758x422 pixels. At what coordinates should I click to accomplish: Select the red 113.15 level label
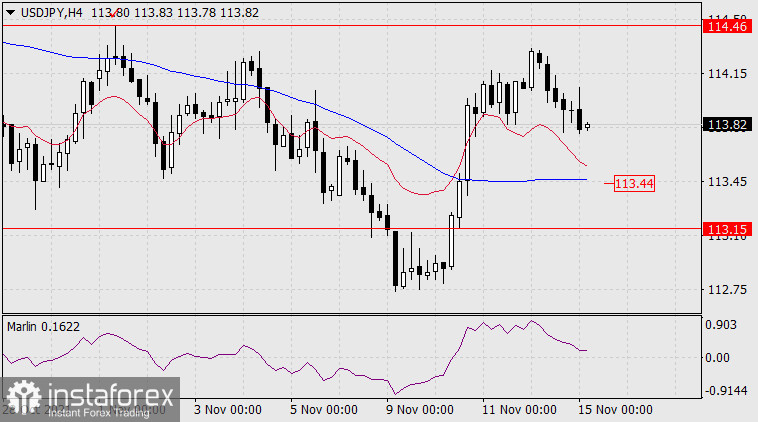pos(727,229)
